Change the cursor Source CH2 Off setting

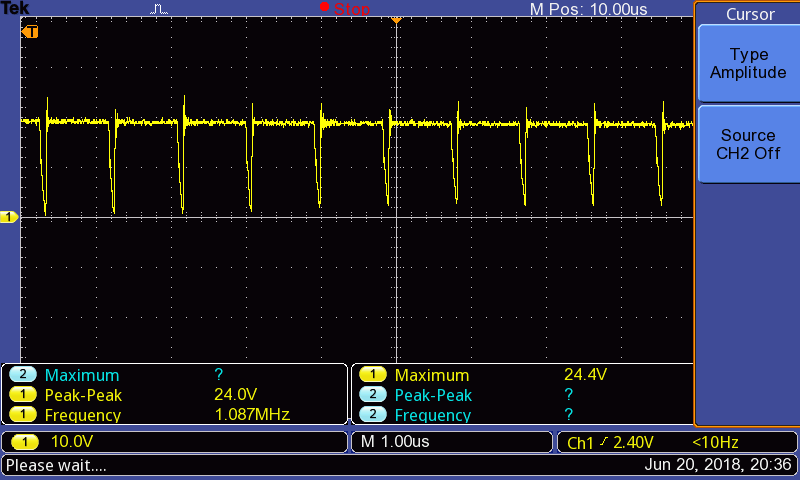coord(748,144)
